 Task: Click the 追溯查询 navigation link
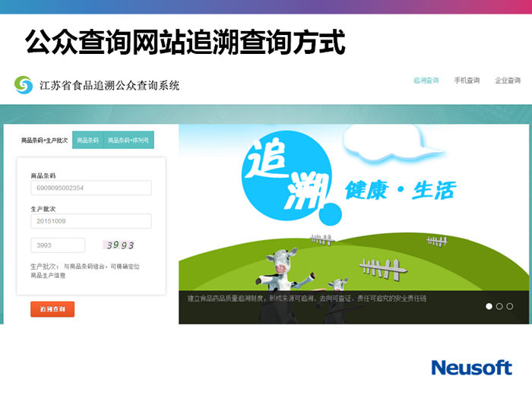(x=426, y=81)
